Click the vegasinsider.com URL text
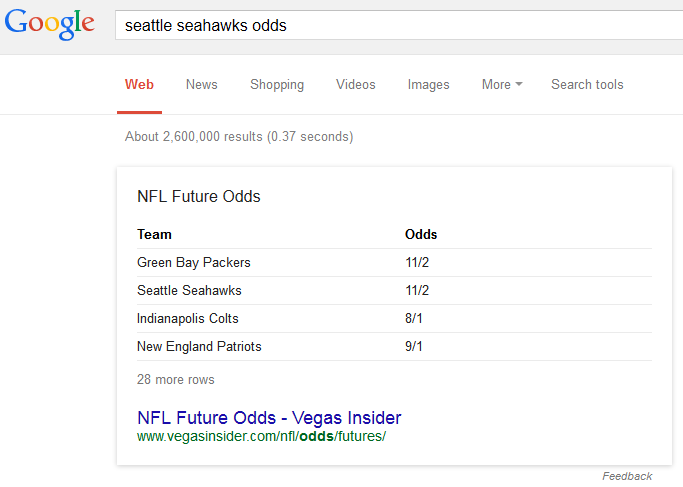 (261, 437)
